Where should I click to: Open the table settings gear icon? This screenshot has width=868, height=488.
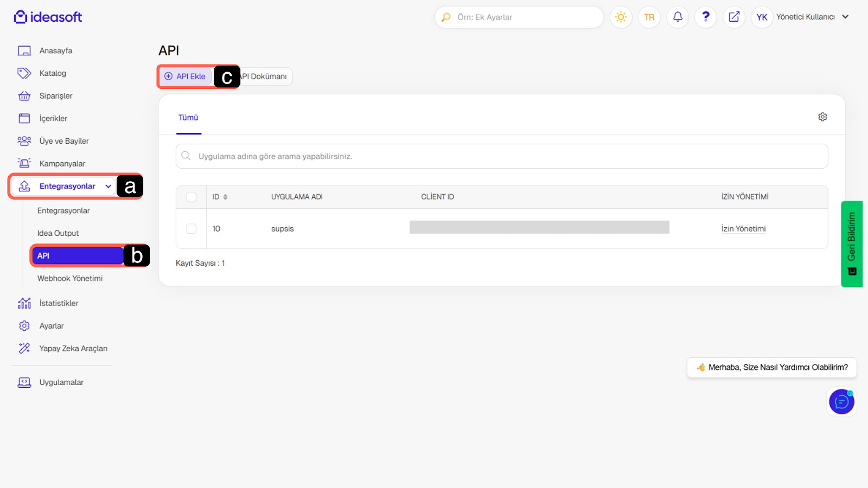click(x=822, y=117)
